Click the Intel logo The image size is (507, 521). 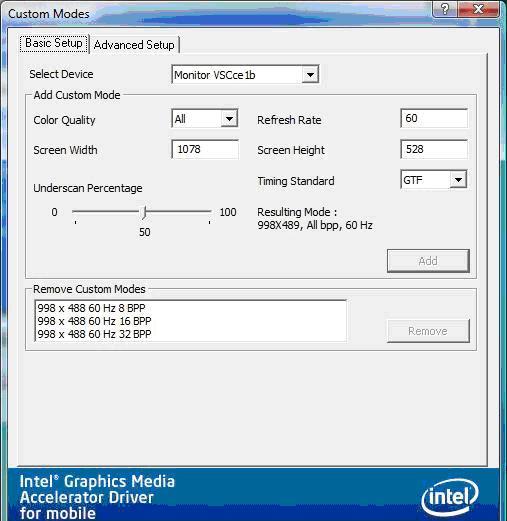coord(450,497)
